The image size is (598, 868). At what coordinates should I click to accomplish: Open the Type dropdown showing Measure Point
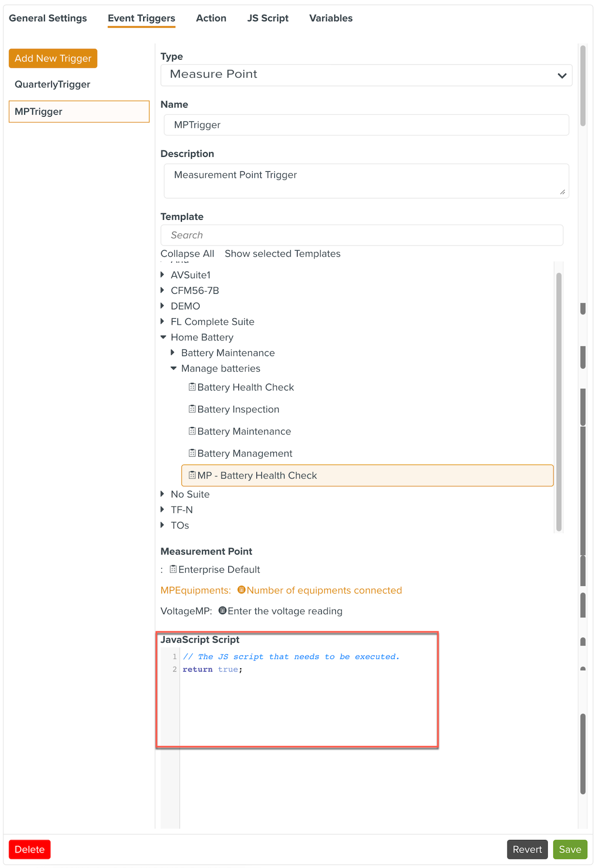(366, 75)
